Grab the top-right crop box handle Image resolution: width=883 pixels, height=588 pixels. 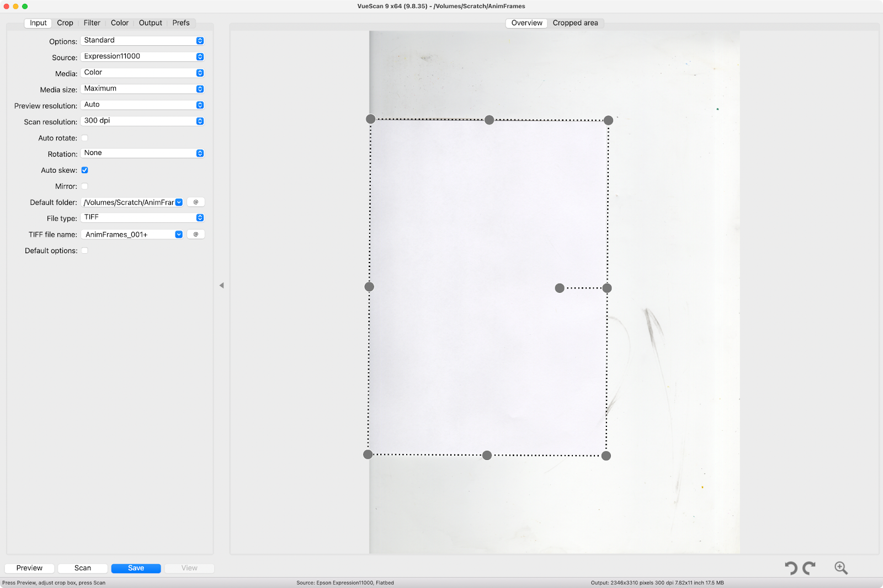tap(608, 120)
